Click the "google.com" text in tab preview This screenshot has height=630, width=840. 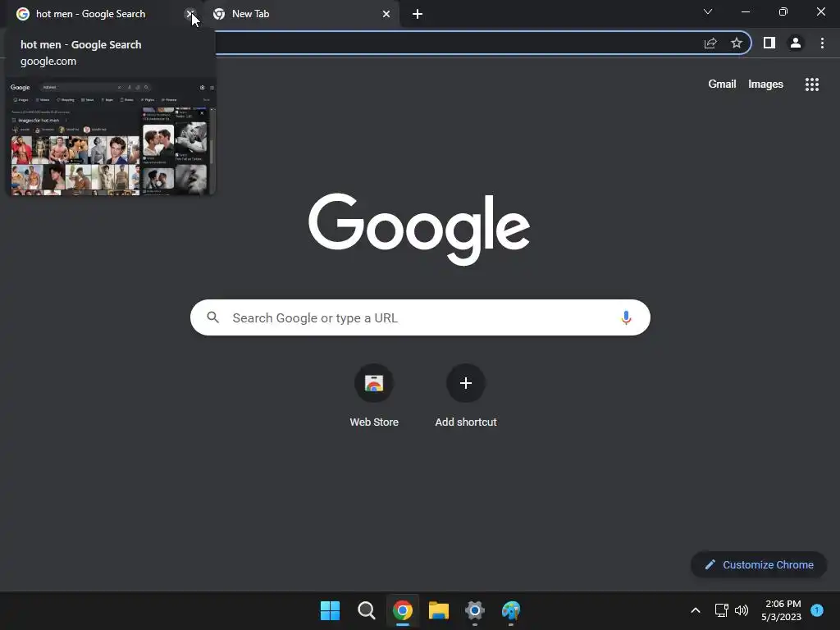48,61
